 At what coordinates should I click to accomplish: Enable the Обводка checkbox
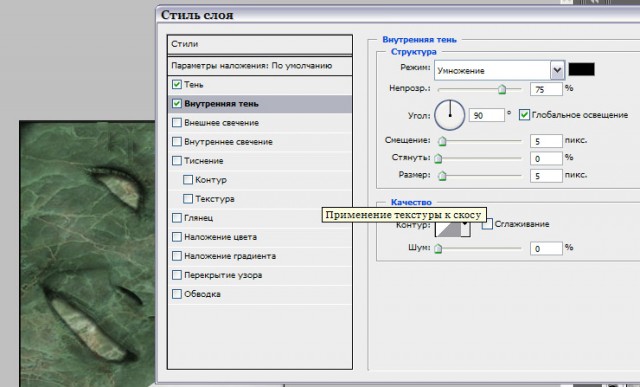click(x=177, y=294)
